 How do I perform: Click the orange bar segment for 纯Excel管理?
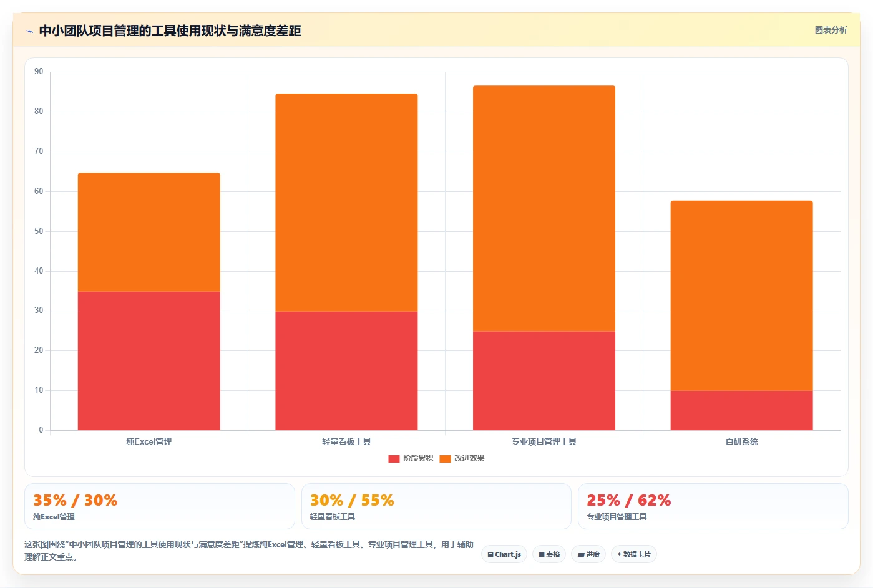coord(149,233)
